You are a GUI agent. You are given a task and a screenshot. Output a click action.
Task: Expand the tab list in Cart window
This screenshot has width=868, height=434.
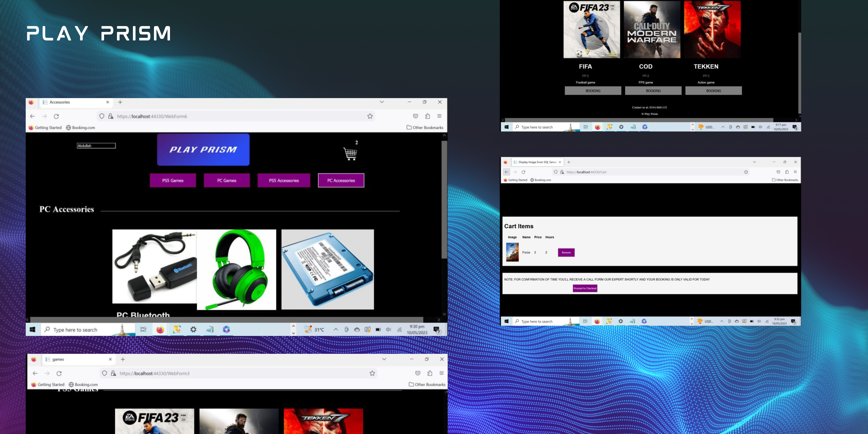coord(754,162)
